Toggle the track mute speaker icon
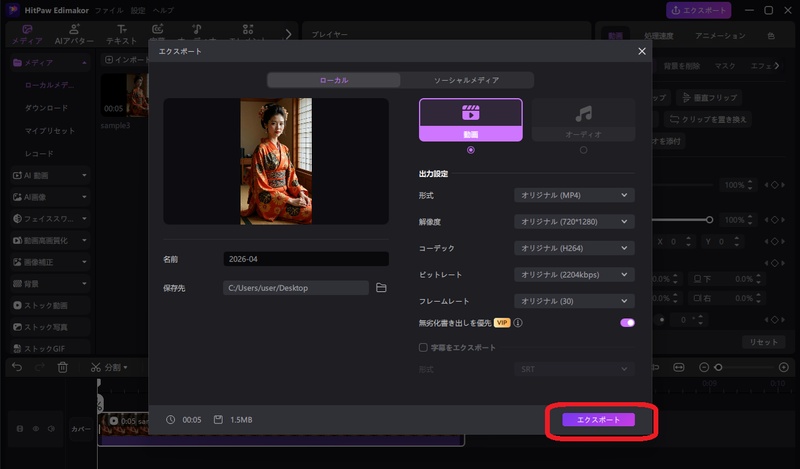The width and height of the screenshot is (800, 469). coord(51,429)
